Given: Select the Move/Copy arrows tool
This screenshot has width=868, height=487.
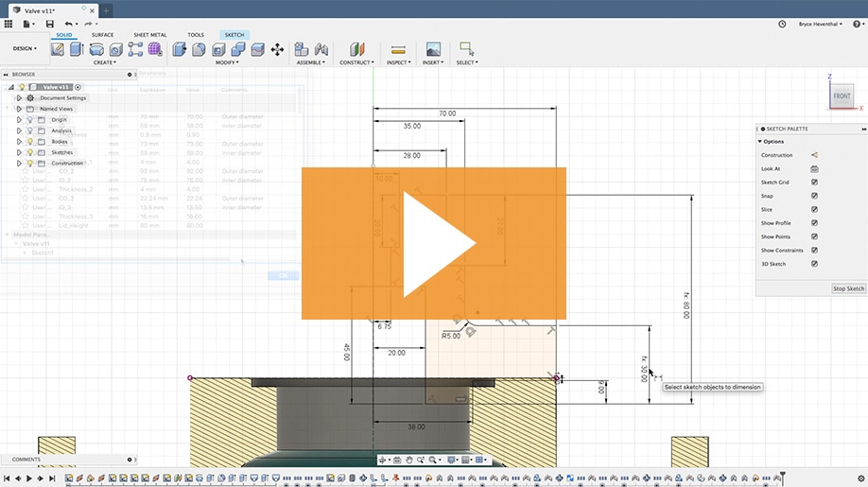Looking at the screenshot, I should coord(277,49).
